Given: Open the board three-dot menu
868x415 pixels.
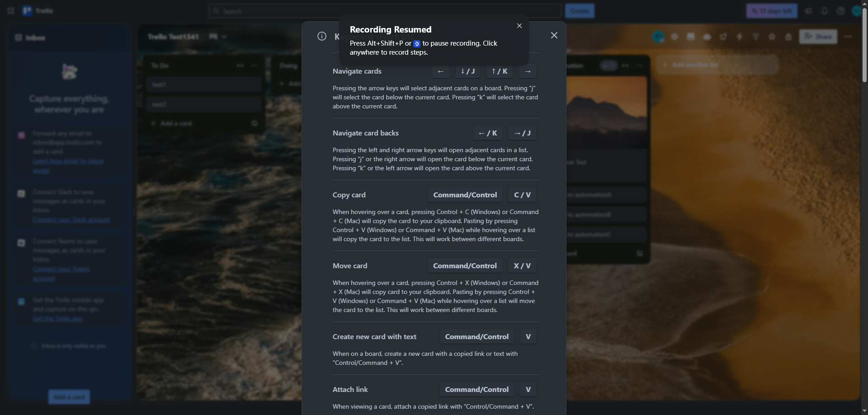Looking at the screenshot, I should coord(848,37).
